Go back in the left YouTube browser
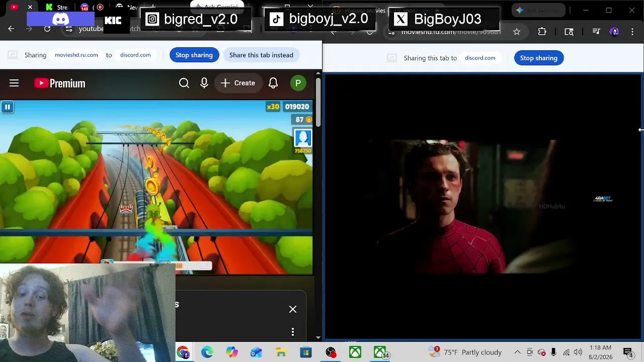 11,29
